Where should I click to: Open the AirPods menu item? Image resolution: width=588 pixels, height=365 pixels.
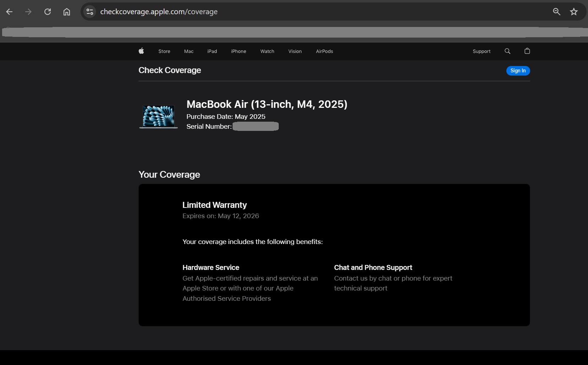[325, 51]
